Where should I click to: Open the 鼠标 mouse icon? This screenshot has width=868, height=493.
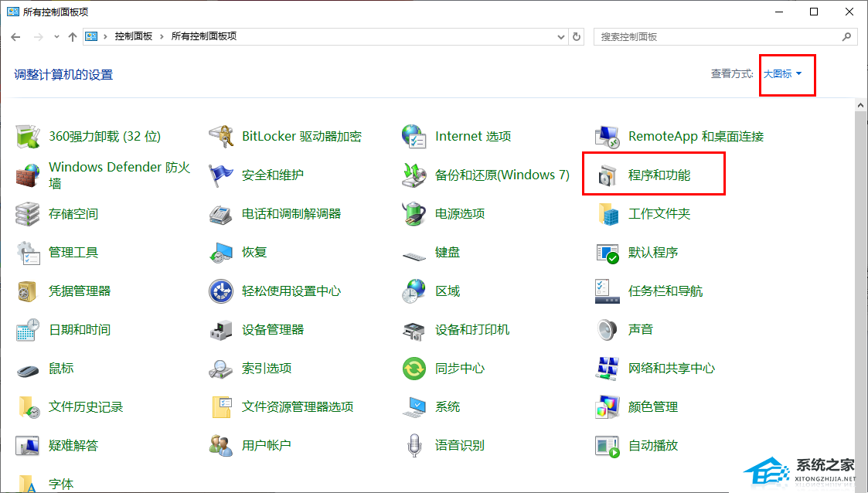click(x=27, y=369)
